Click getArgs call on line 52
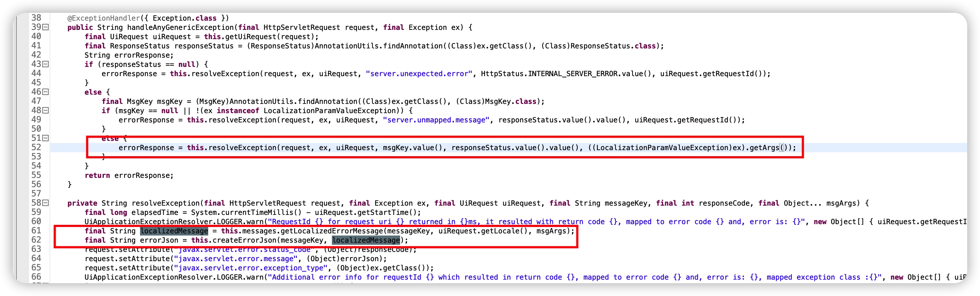This screenshot has width=980, height=296. click(764, 147)
